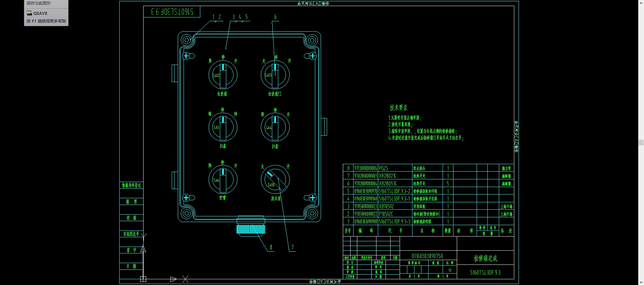Click part code 5160TSL3DF.9.3-3
The image size is (644, 285).
[395, 222]
